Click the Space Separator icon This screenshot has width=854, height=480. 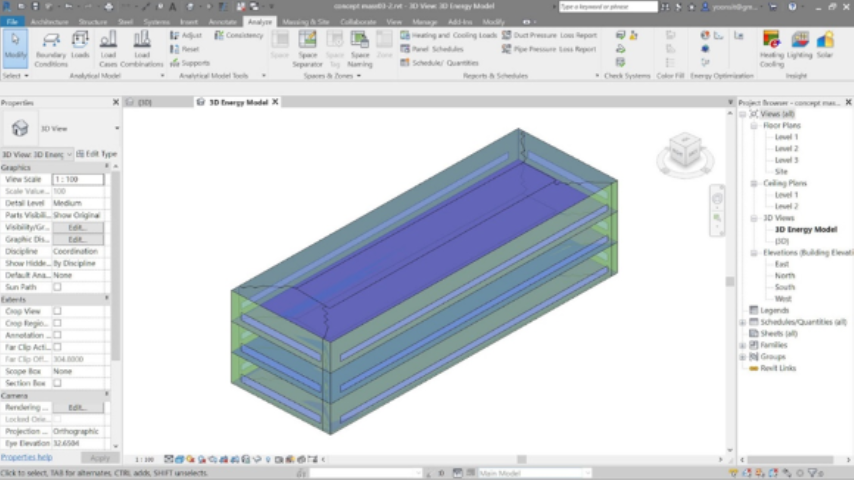click(x=307, y=42)
